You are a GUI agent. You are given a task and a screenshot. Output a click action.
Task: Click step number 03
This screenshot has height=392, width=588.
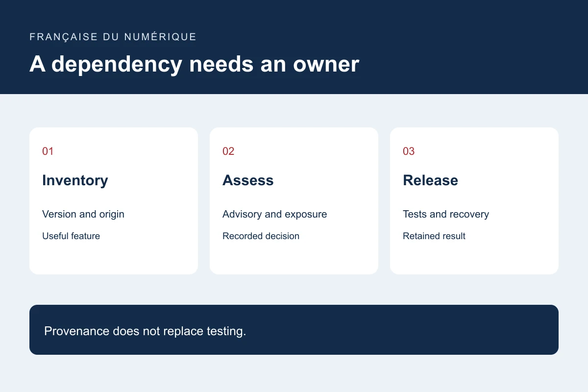[409, 151]
